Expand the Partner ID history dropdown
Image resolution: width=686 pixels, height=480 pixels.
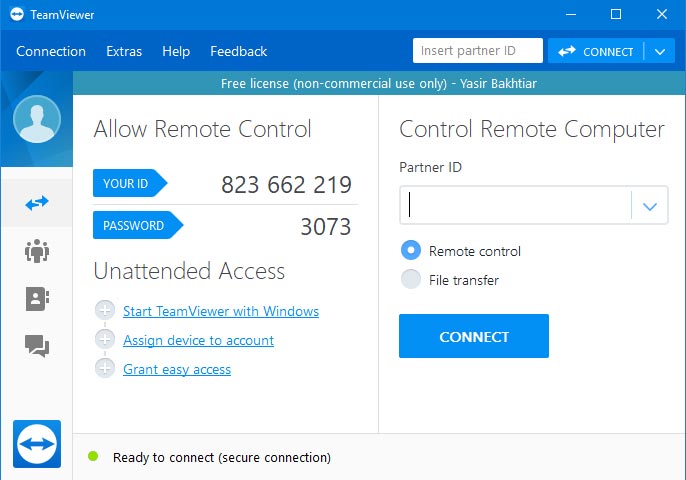(x=650, y=206)
